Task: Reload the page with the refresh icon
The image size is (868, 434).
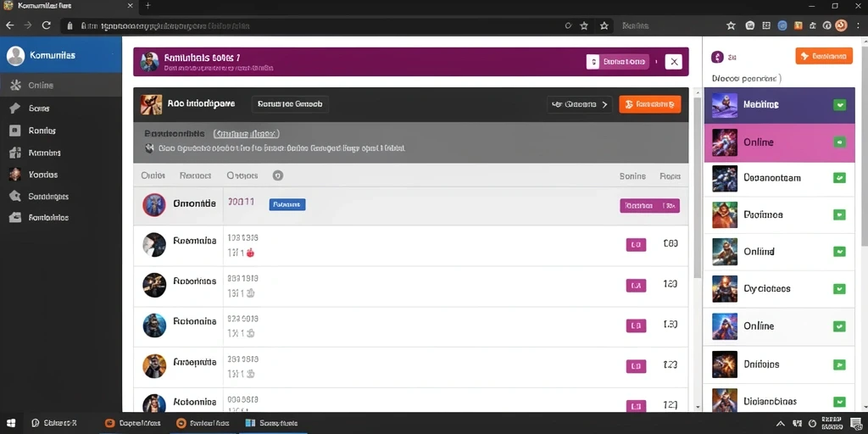Action: pos(47,25)
